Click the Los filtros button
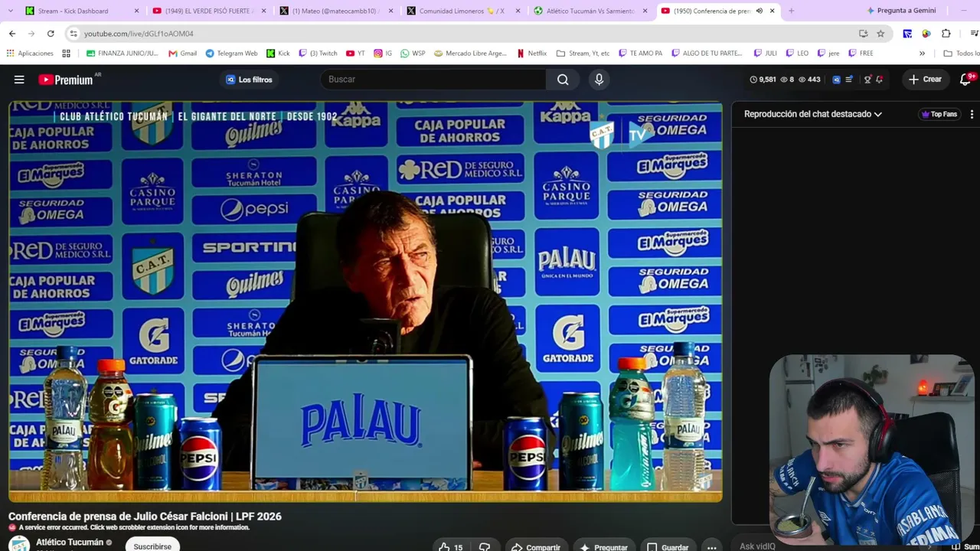Image resolution: width=980 pixels, height=551 pixels. point(249,80)
